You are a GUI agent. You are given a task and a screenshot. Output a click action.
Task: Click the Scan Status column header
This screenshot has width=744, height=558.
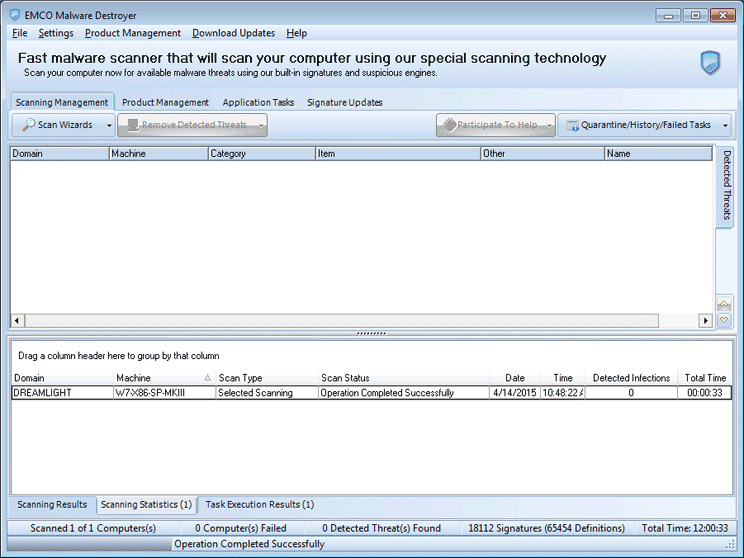click(404, 378)
